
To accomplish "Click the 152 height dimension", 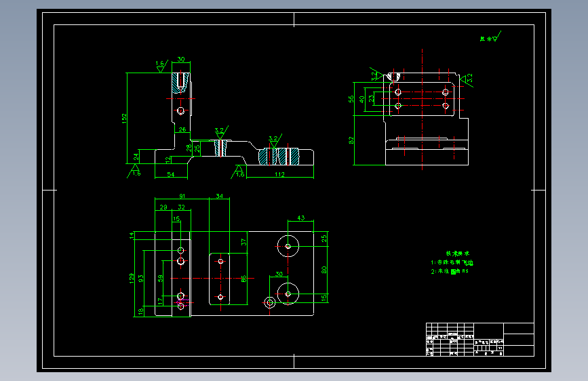I will [124, 119].
